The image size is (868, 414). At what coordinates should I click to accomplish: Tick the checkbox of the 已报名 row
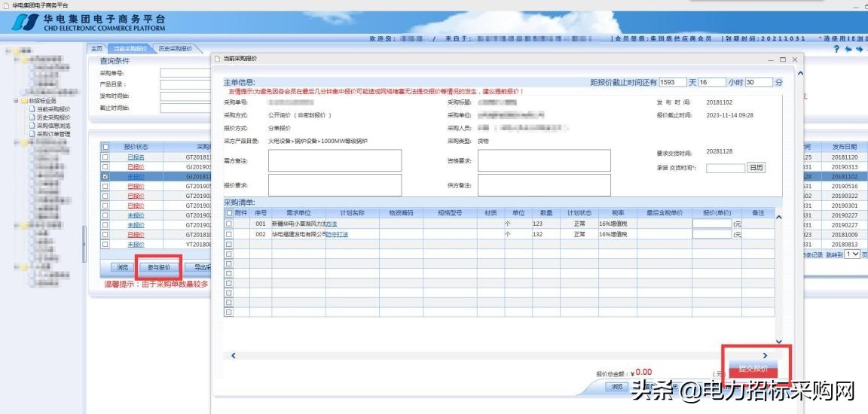tap(105, 157)
